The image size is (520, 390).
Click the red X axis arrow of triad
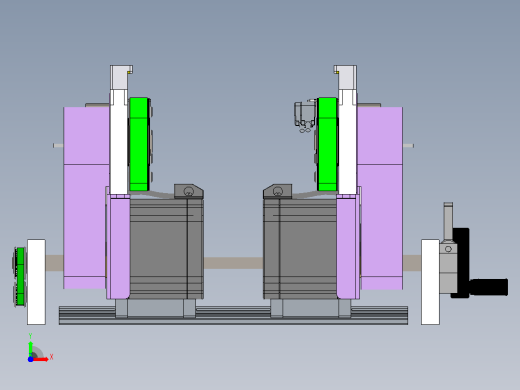coord(41,359)
